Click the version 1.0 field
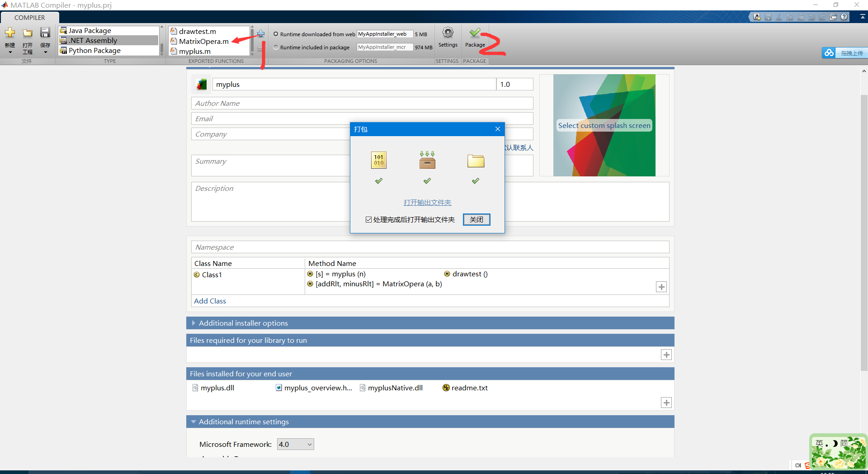Screen dimensions: 868x474 point(515,84)
